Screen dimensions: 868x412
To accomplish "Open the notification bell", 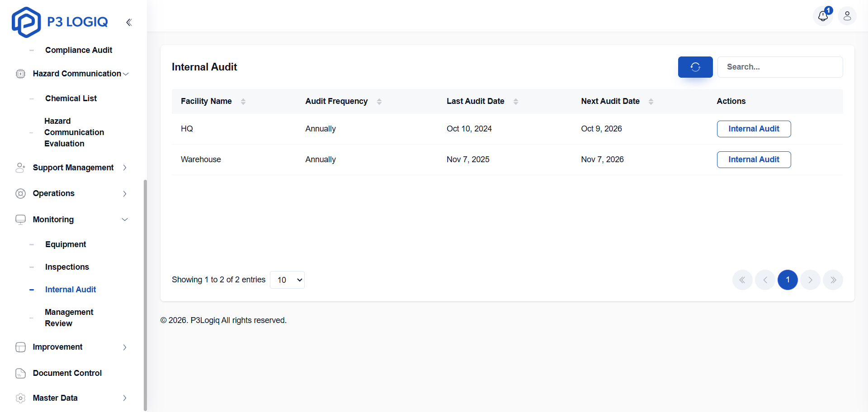I will 823,16.
